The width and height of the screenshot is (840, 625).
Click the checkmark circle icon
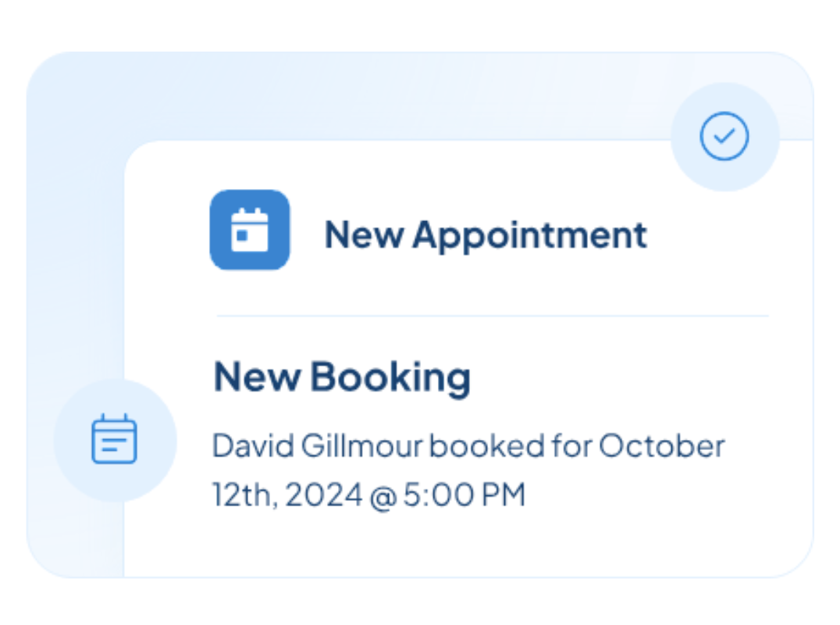(724, 137)
